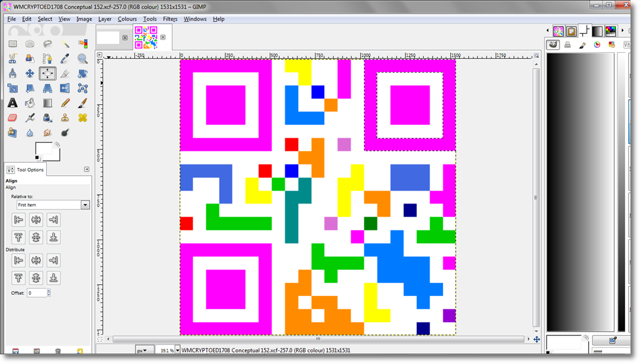Screen dimensions: 640x364
Task: Open the Tool Options tab configuration menu
Action: tap(87, 169)
